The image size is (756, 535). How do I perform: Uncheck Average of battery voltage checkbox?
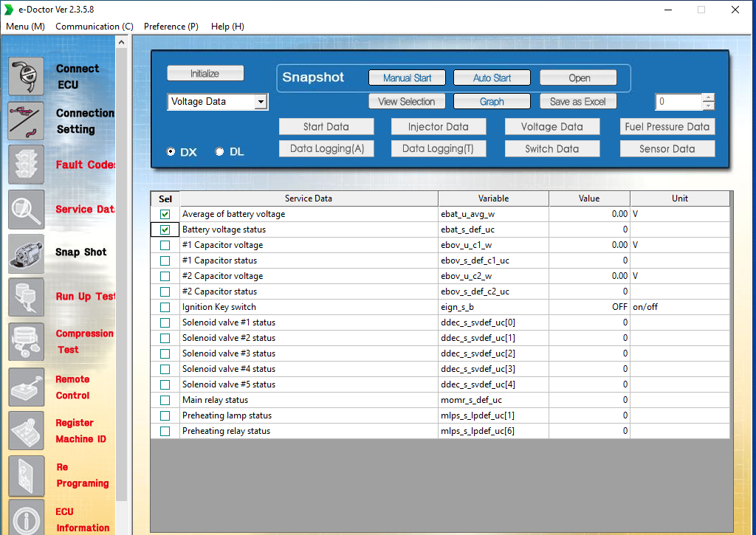point(165,214)
